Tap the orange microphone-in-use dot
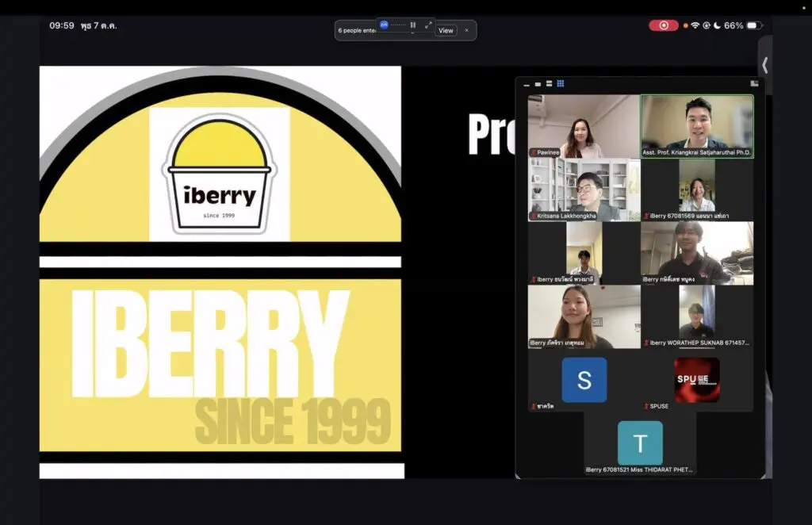The image size is (812, 525). pos(686,25)
